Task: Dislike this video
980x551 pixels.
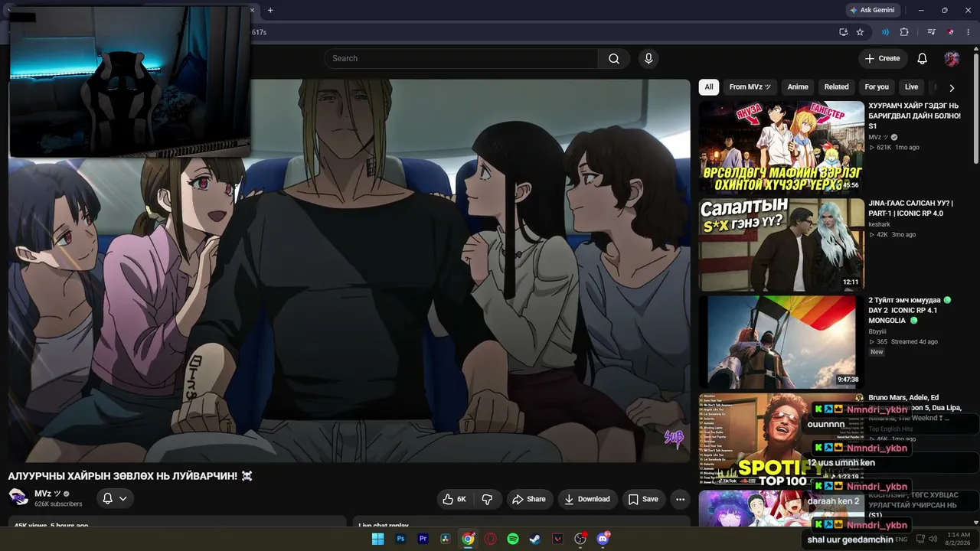Action: click(487, 499)
